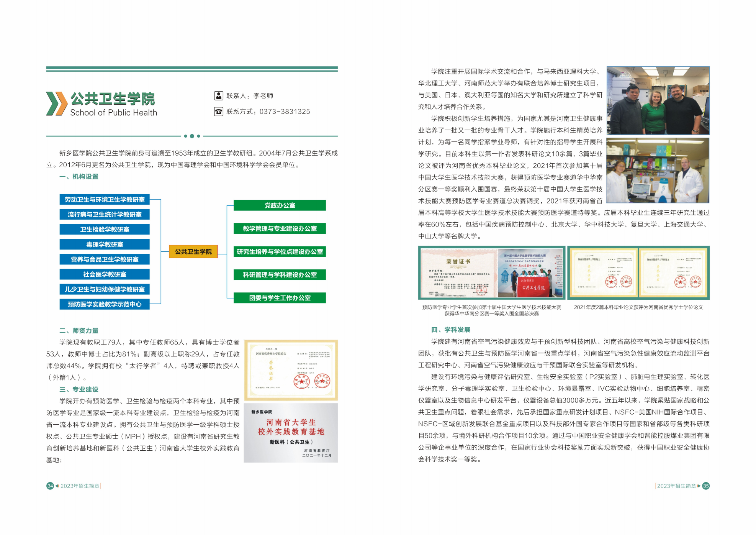Viewport: 756px width, 535px height.
Task: Click the contact person icon beside 李老师
Action: 218,96
